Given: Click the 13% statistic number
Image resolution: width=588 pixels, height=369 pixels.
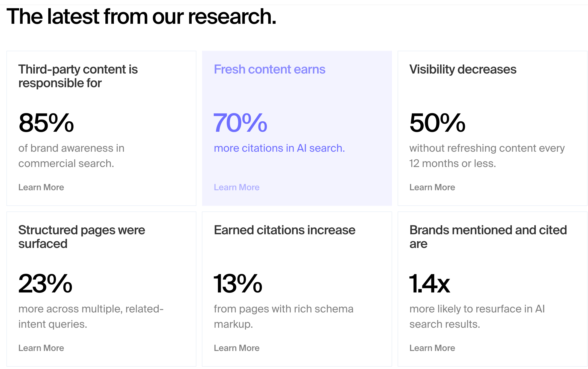Looking at the screenshot, I should (x=238, y=284).
